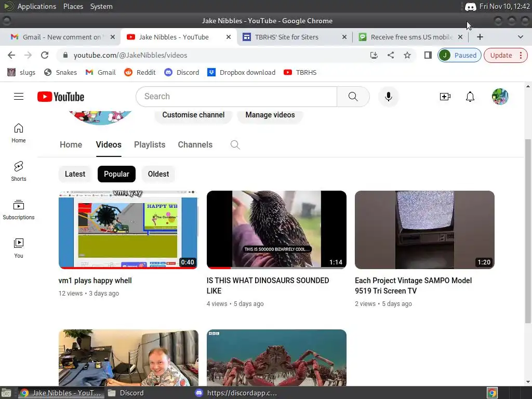532x399 pixels.
Task: Start voice search with the microphone
Action: pos(389,97)
